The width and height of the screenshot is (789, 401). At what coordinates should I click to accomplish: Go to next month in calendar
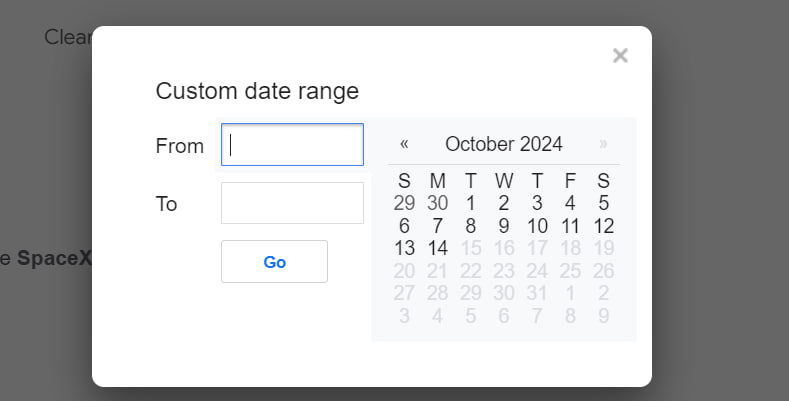[x=603, y=144]
